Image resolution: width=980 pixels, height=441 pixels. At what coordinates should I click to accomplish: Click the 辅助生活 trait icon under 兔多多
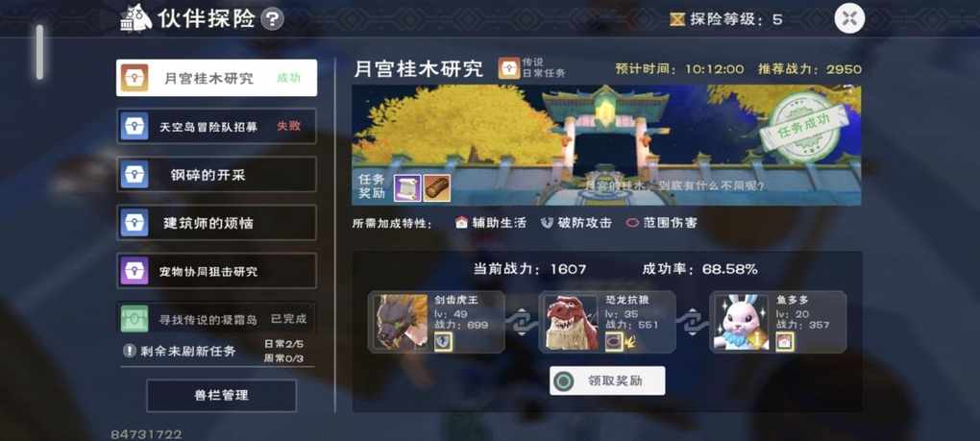point(784,341)
